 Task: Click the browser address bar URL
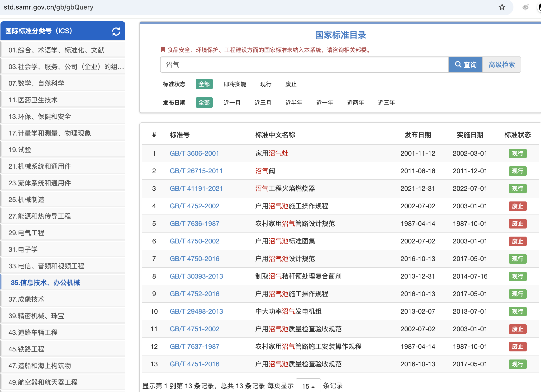click(49, 7)
